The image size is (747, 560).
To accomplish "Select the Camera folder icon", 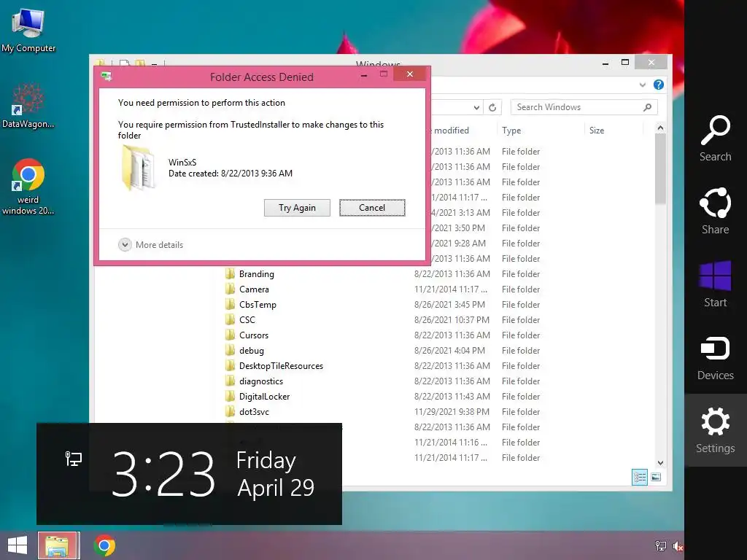I will tap(230, 289).
